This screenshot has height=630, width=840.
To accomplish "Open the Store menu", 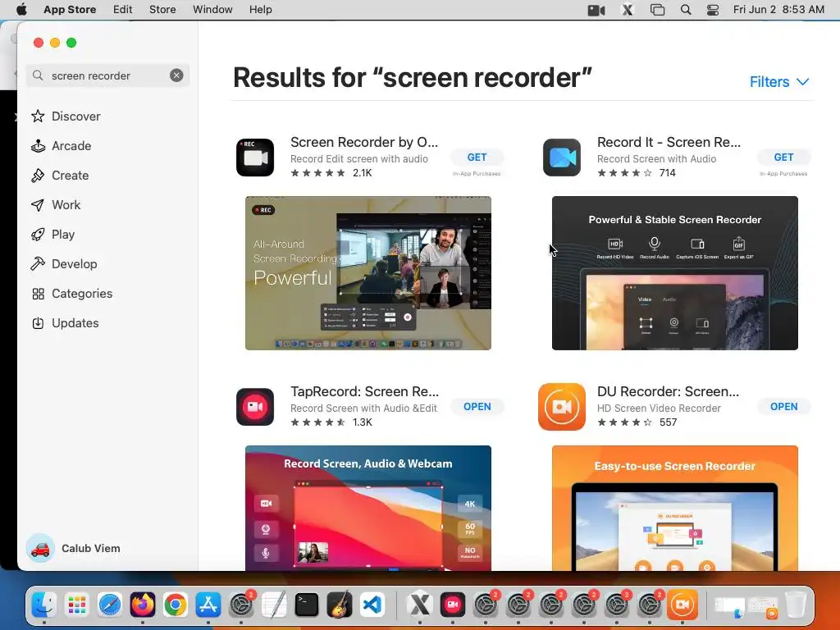I will tap(162, 10).
